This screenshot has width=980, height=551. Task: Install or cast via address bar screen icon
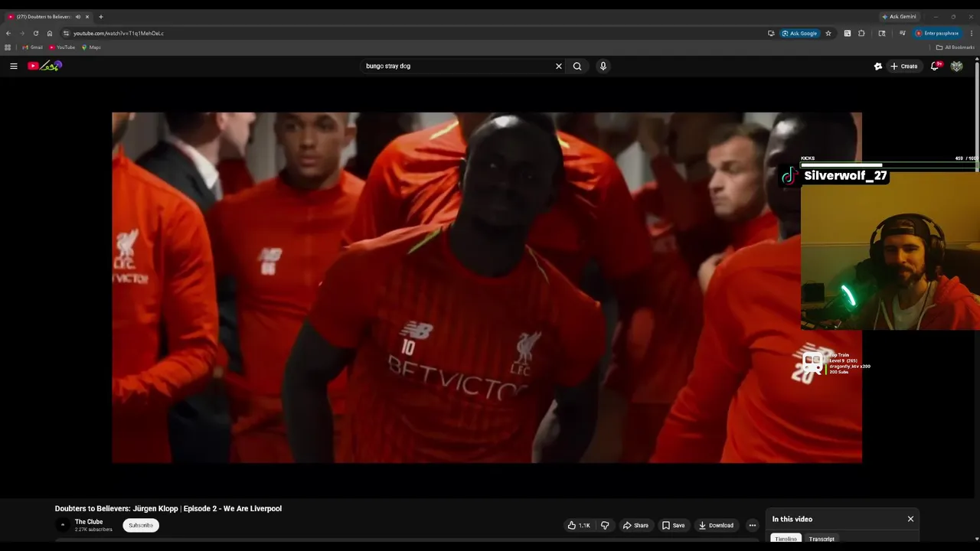[x=771, y=33]
